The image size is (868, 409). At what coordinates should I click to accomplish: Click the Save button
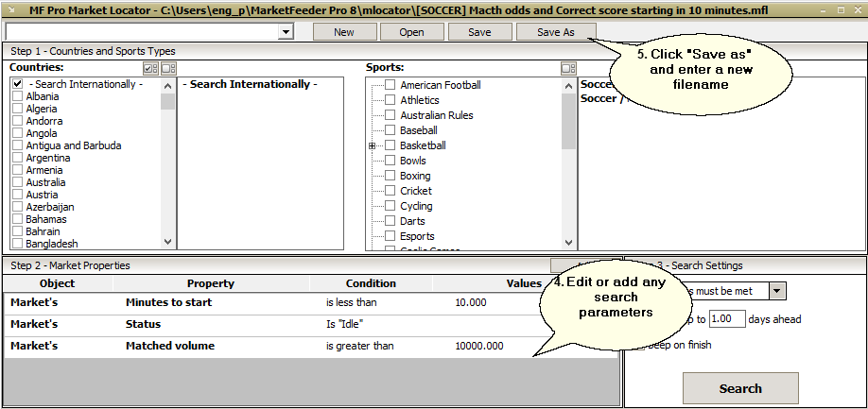[479, 32]
